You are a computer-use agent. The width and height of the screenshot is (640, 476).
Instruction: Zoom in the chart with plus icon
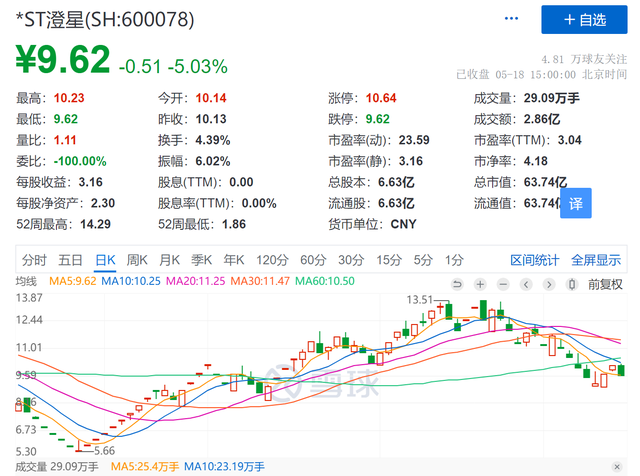[x=480, y=284]
